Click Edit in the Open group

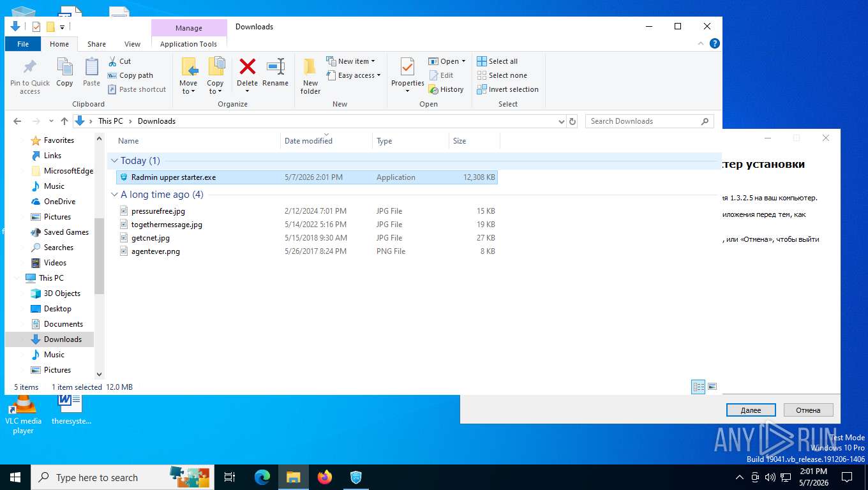(x=441, y=75)
